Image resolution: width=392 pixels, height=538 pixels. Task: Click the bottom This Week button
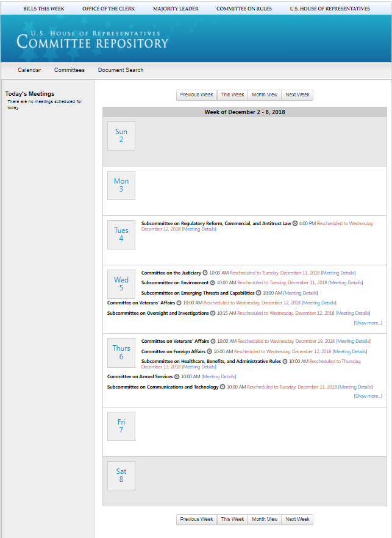(232, 520)
